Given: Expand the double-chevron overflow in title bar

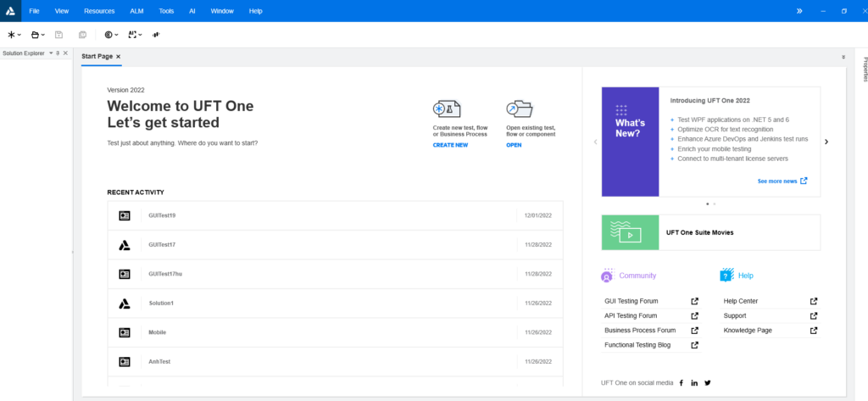Looking at the screenshot, I should pos(799,10).
